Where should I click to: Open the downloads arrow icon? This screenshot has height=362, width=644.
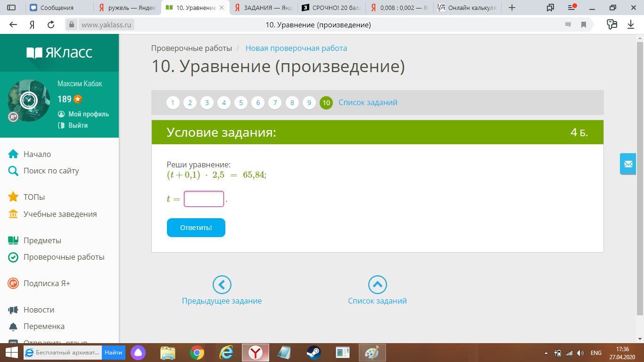[631, 25]
